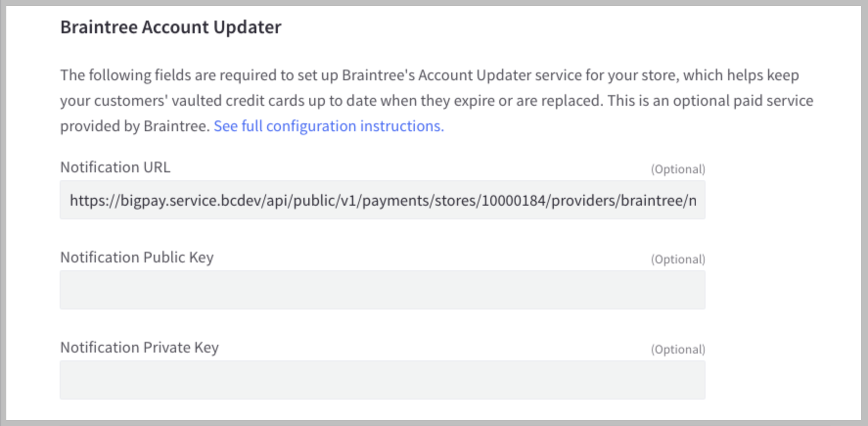Image resolution: width=868 pixels, height=426 pixels.
Task: Place cursor in the topmost input field
Action: click(382, 200)
